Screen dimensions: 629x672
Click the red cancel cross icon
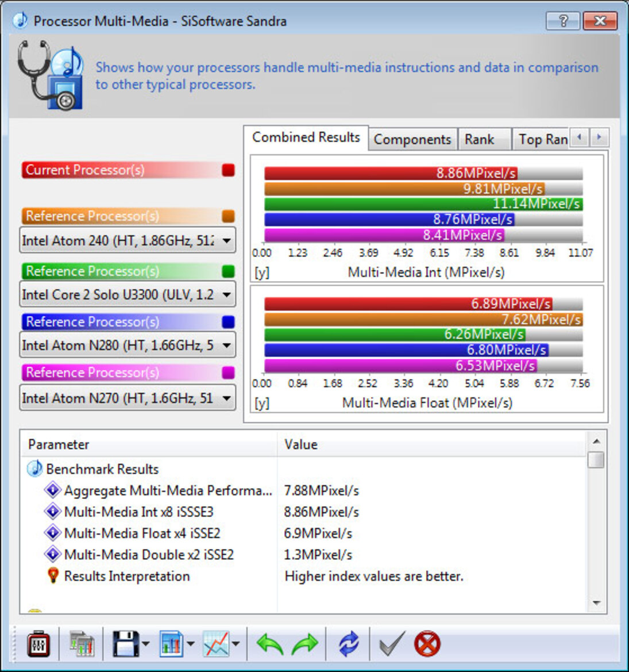click(x=427, y=644)
